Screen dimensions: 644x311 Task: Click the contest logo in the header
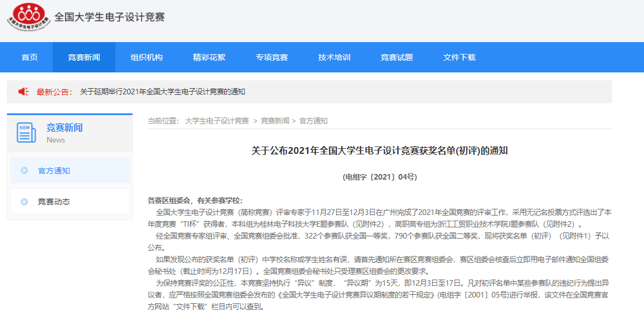(x=28, y=17)
